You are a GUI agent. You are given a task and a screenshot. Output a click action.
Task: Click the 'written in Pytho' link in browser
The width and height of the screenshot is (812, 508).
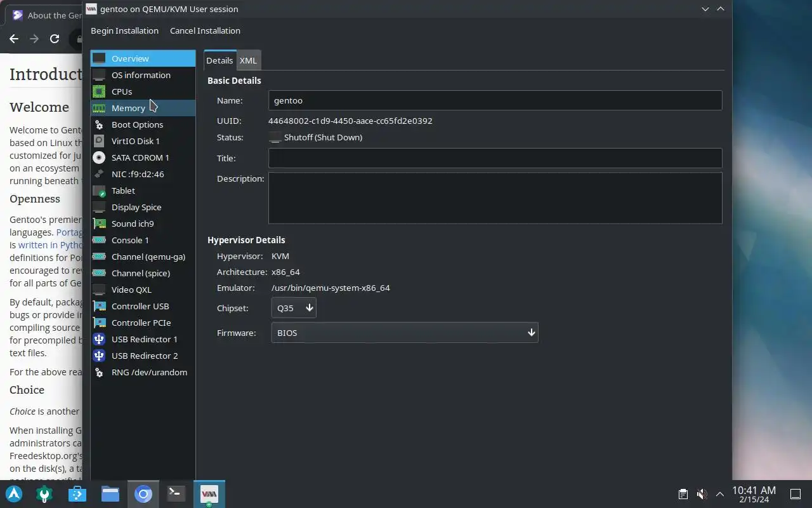click(50, 244)
